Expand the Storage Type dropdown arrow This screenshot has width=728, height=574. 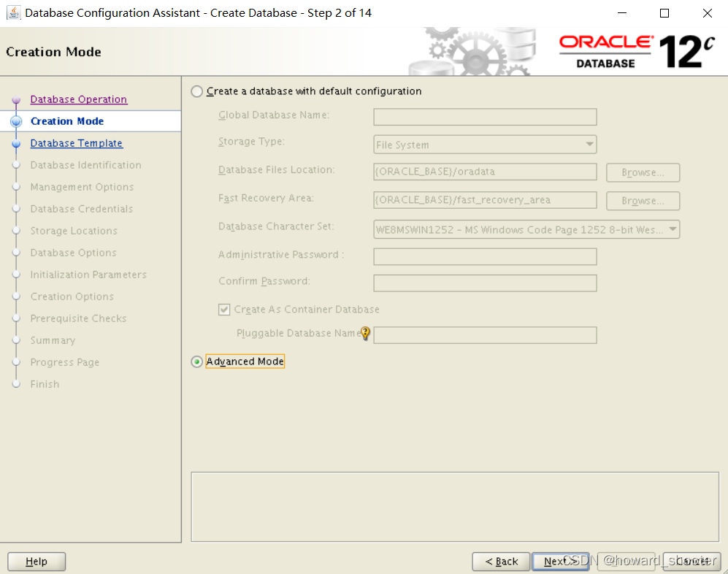coord(589,144)
